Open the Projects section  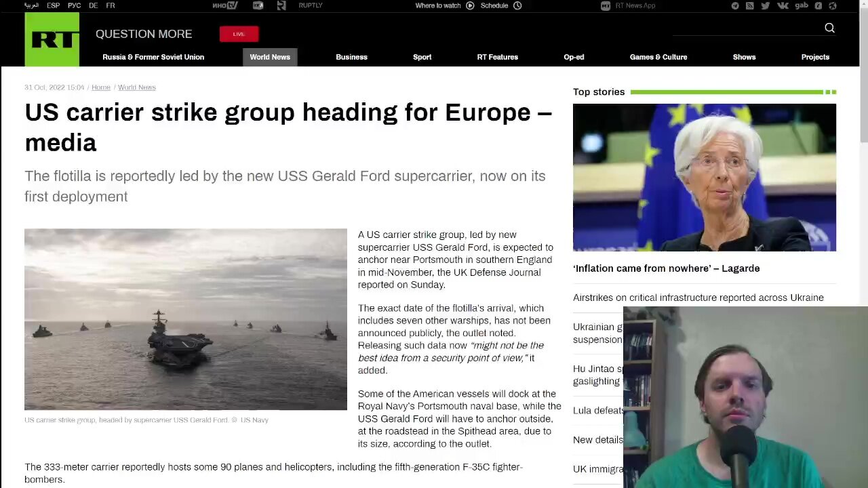(x=815, y=57)
